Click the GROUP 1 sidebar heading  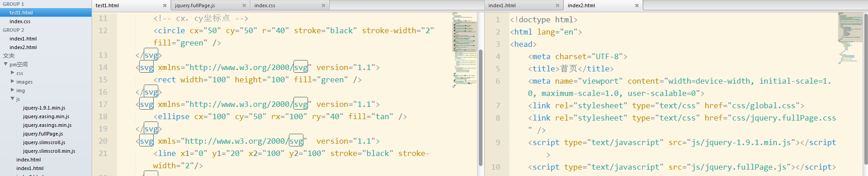(x=14, y=4)
